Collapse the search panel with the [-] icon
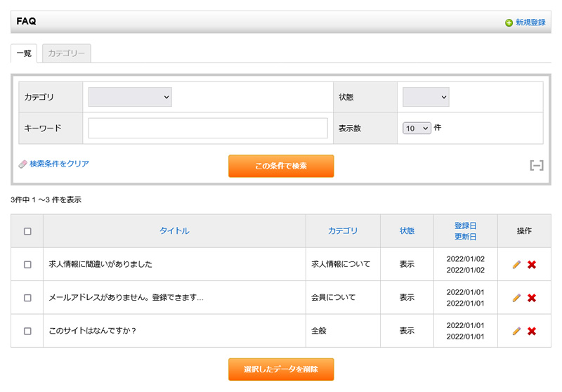562x392 pixels. coord(537,165)
